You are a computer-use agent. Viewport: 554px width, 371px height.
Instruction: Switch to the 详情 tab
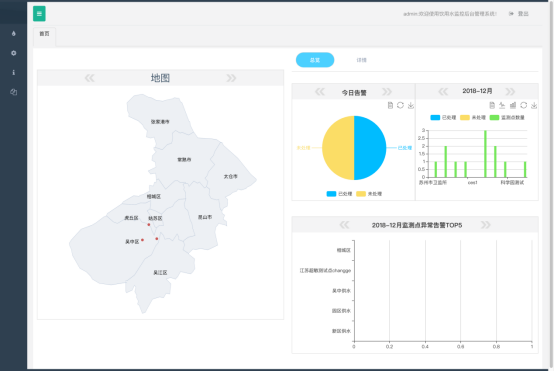tap(361, 60)
